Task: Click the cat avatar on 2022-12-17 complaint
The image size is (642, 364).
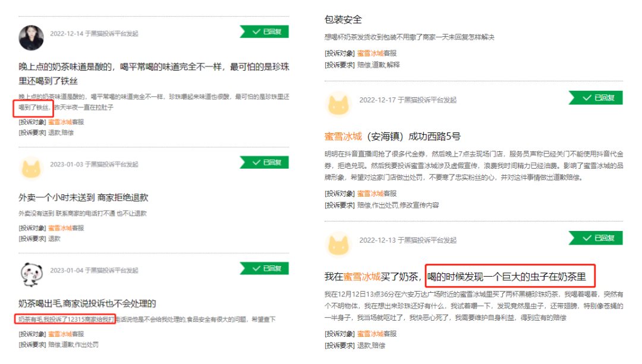Action: (339, 104)
